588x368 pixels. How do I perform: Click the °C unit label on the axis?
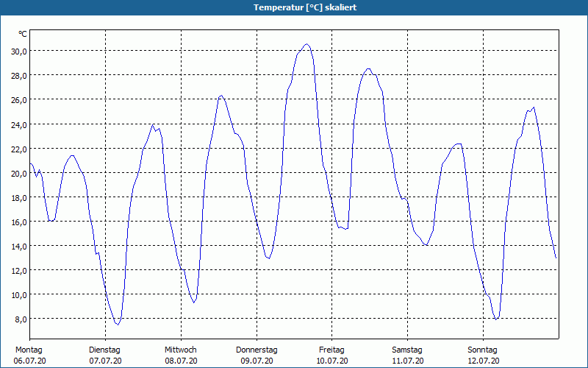(23, 34)
